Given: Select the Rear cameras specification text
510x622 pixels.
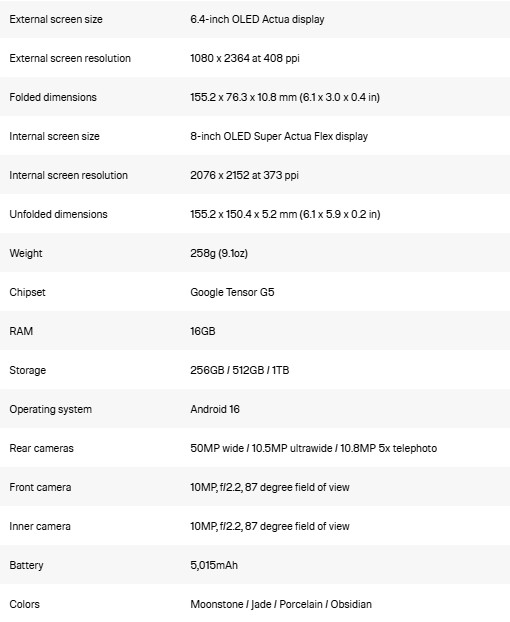Looking at the screenshot, I should coord(314,448).
